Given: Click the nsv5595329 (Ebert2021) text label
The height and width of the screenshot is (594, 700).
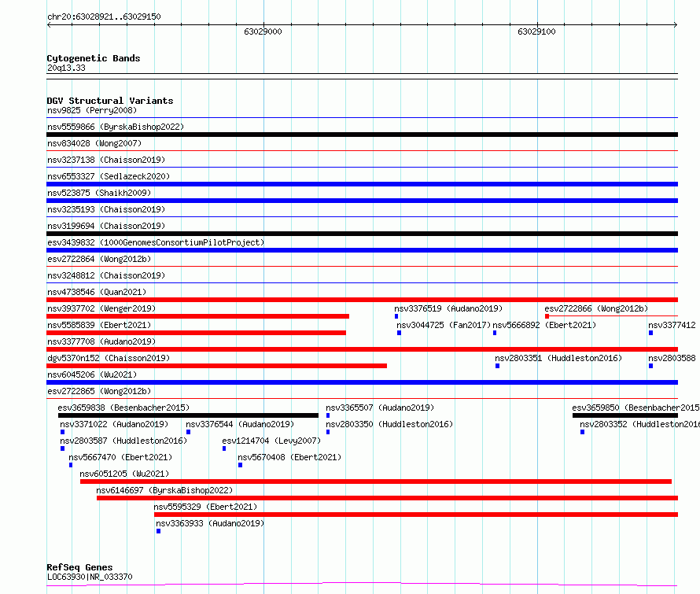Looking at the screenshot, I should click(x=205, y=507).
